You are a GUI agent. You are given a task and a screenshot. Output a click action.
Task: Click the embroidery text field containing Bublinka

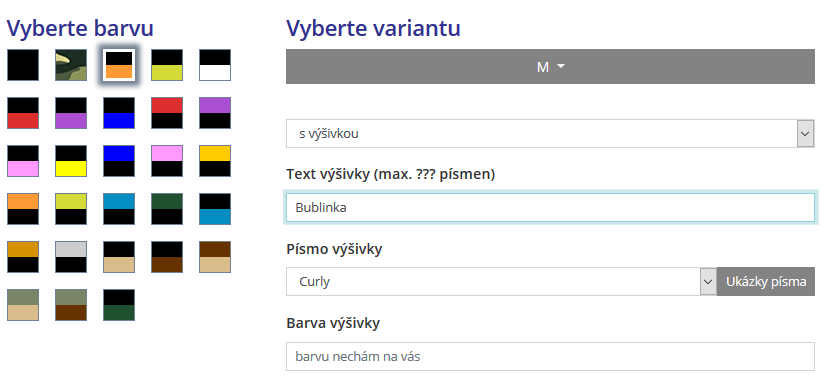click(x=550, y=207)
